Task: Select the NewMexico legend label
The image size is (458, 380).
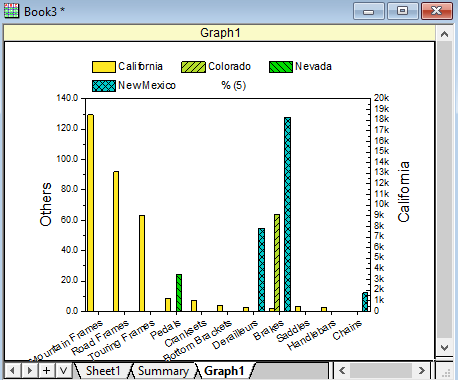Action: [x=147, y=85]
